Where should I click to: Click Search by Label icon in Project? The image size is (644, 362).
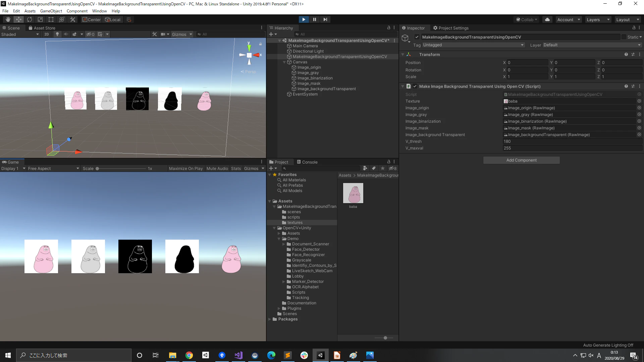click(x=374, y=168)
